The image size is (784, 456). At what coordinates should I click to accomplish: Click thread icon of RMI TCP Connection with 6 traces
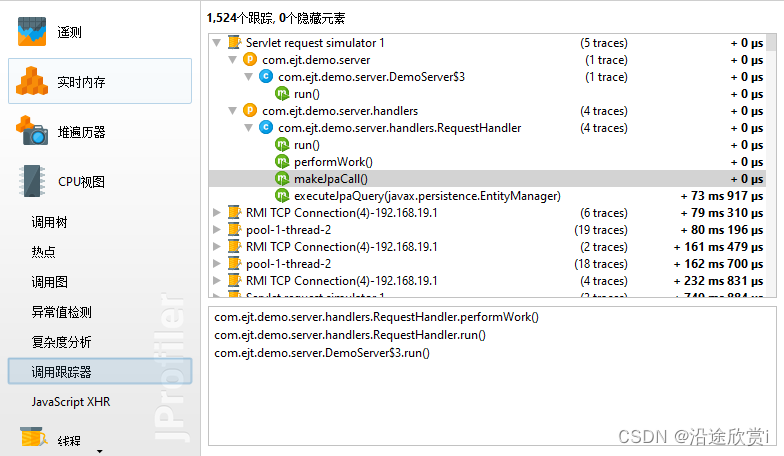click(x=234, y=212)
